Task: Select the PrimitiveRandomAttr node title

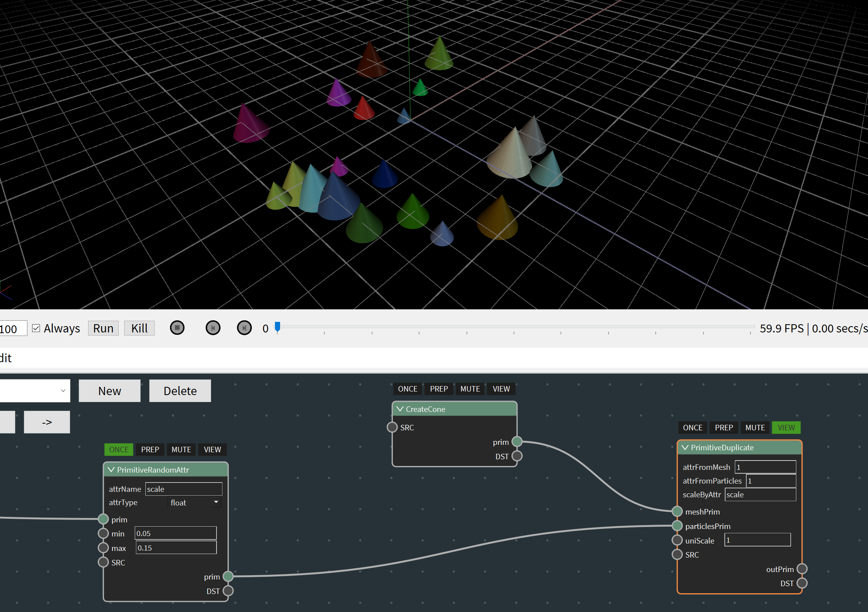Action: [x=153, y=470]
